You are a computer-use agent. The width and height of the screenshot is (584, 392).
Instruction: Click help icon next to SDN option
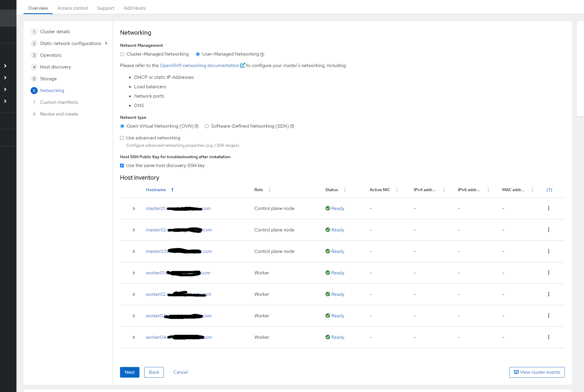pyautogui.click(x=292, y=126)
